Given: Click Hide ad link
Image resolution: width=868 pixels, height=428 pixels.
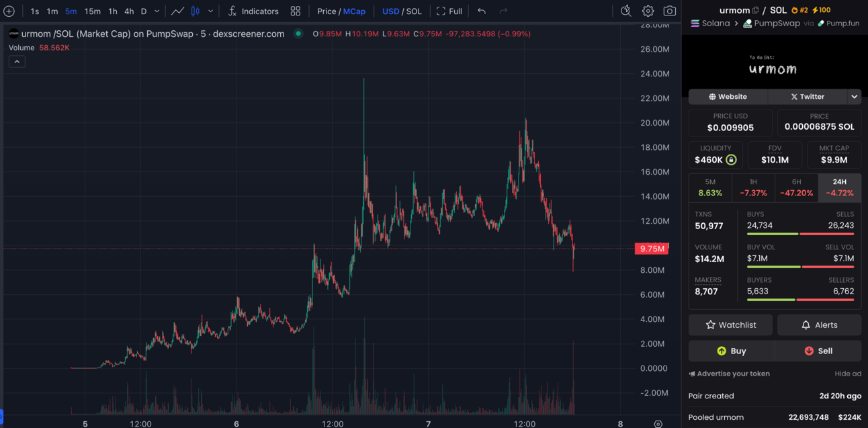Looking at the screenshot, I should [848, 374].
